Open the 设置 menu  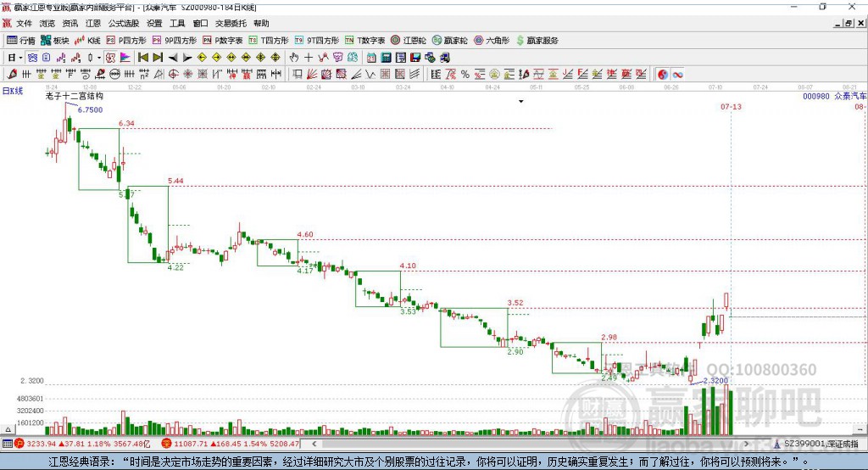(x=154, y=23)
